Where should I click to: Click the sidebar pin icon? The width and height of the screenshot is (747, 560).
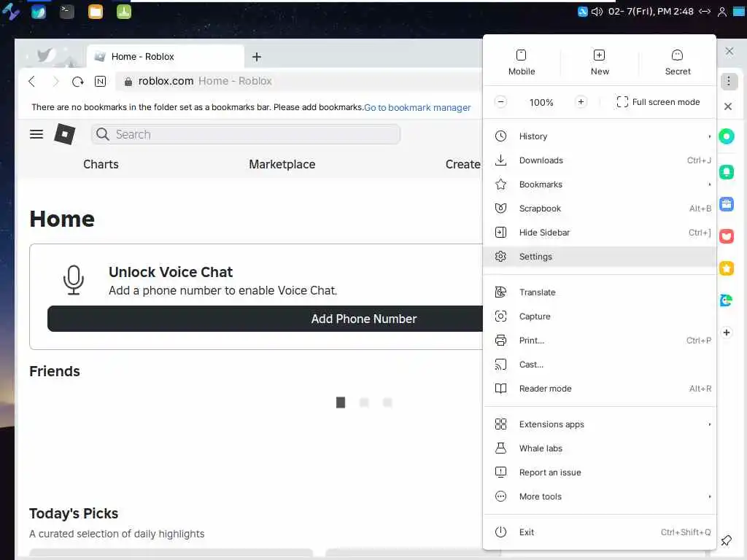point(726,540)
